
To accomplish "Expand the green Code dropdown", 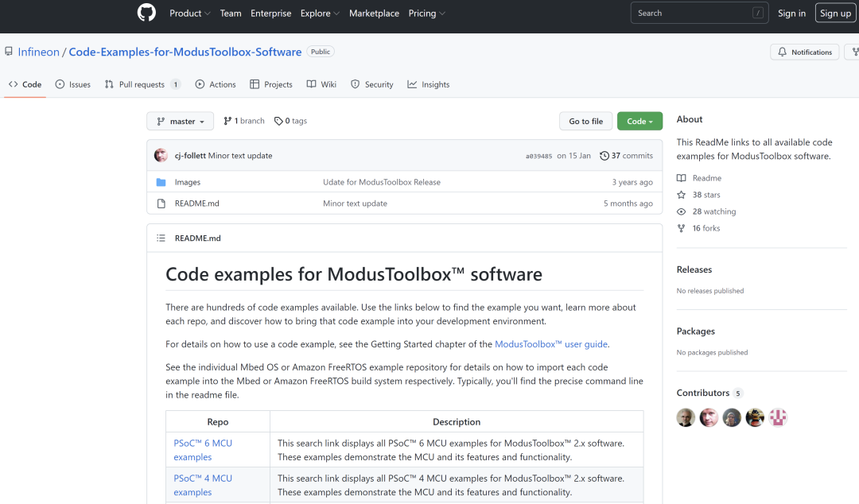I will click(639, 120).
